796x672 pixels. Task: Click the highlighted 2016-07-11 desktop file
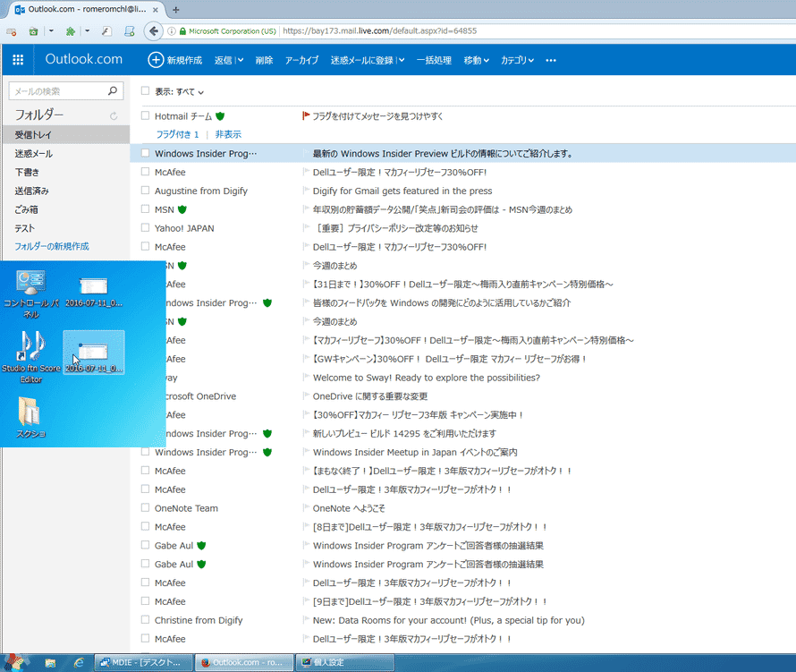(x=94, y=353)
